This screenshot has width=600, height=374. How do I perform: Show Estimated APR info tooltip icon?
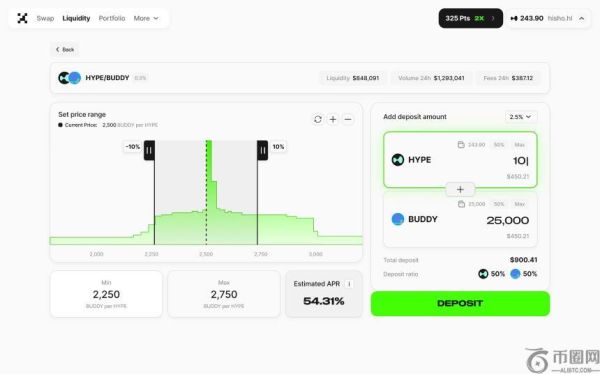click(x=349, y=284)
